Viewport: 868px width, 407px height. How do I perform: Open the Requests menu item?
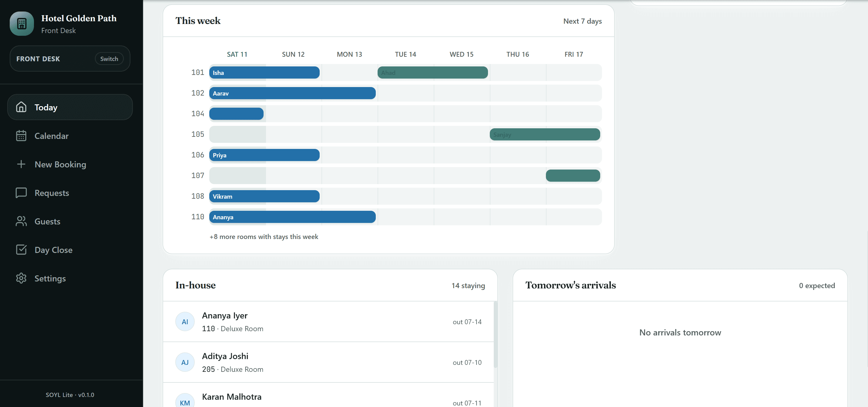[x=70, y=193]
